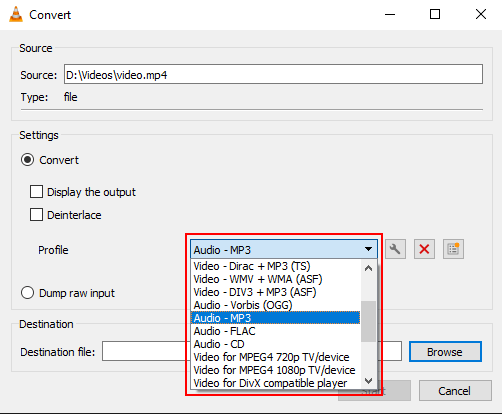Click profile list scroll down arrow
The height and width of the screenshot is (414, 502).
click(368, 381)
